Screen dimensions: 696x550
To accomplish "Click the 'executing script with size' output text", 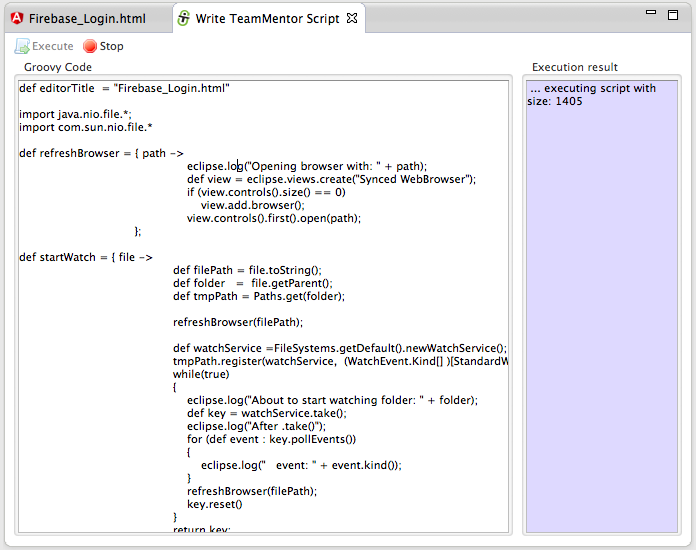I will [592, 95].
